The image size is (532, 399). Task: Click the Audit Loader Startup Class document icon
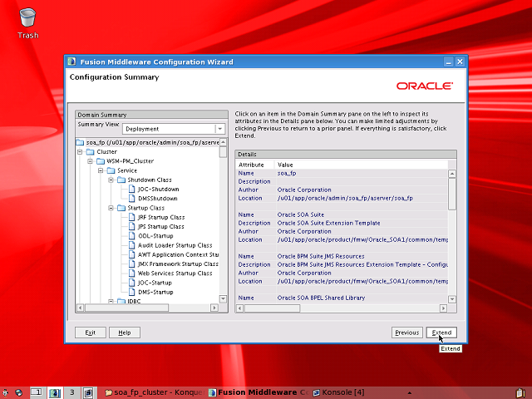point(132,245)
